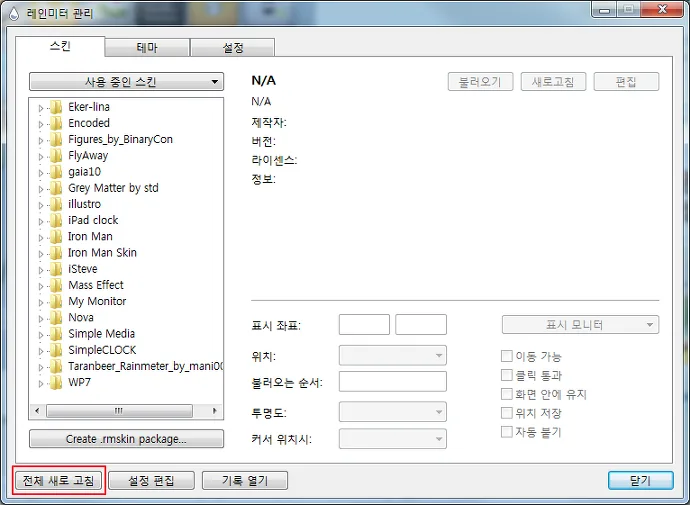690x505 pixels.
Task: Click the 기록 열기 button
Action: click(x=245, y=480)
